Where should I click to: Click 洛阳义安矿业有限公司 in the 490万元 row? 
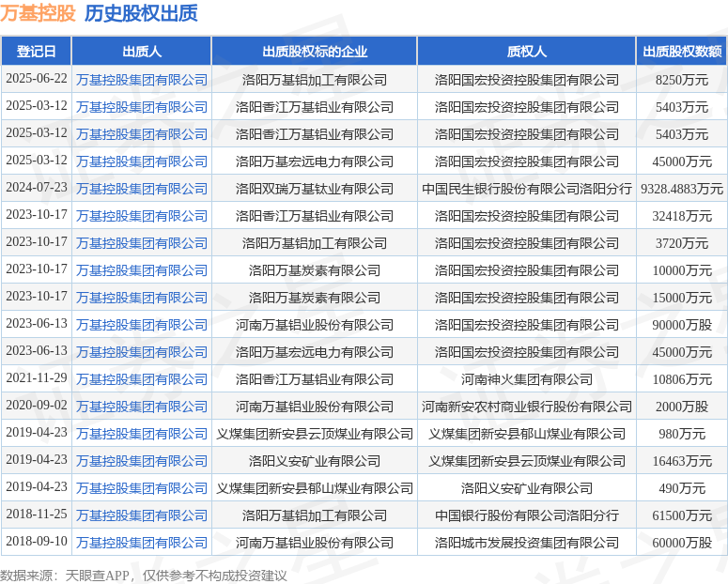(526, 488)
